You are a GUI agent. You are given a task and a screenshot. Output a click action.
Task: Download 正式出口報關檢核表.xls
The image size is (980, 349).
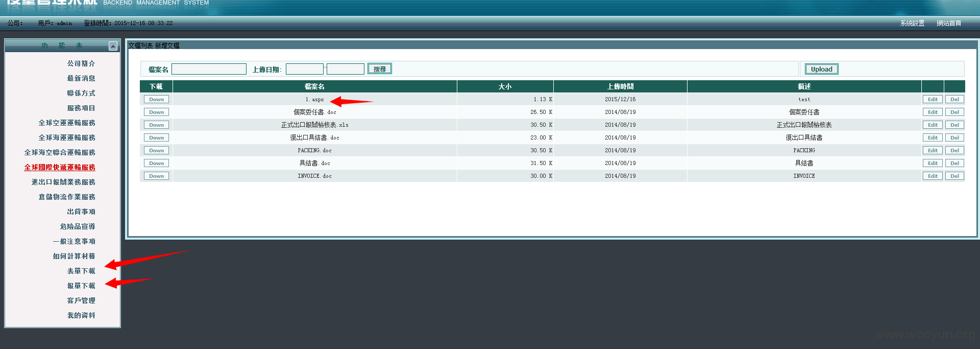pos(157,125)
